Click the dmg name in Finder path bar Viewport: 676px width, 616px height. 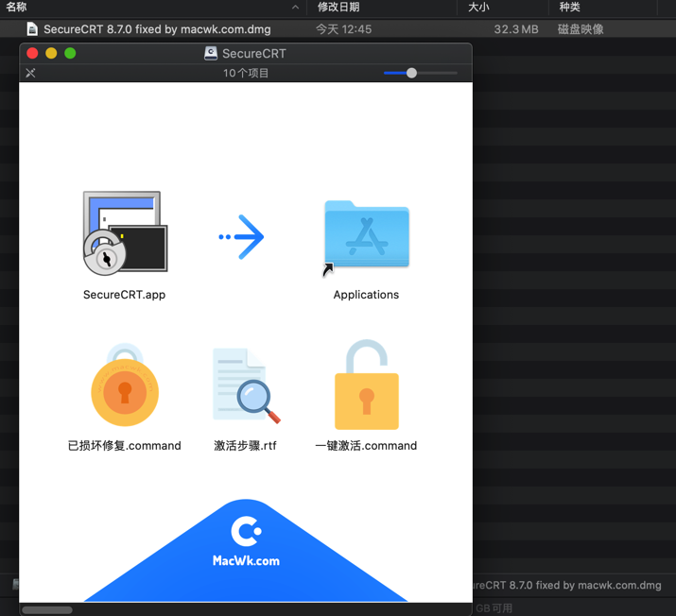click(567, 585)
